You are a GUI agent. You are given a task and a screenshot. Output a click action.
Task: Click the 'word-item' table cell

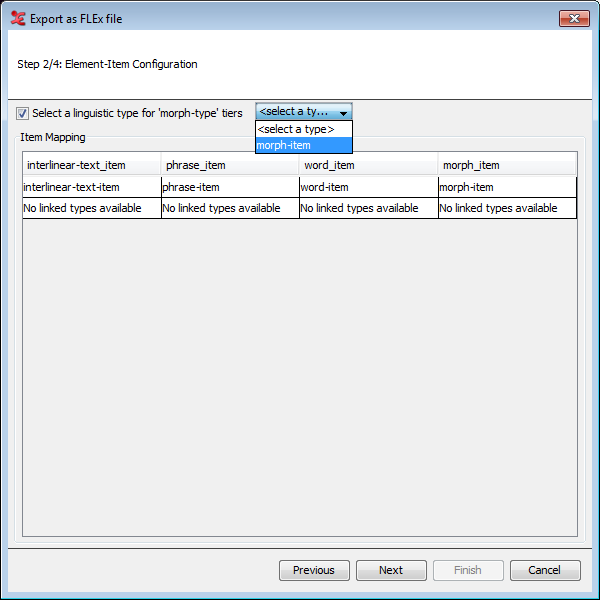[x=368, y=187]
